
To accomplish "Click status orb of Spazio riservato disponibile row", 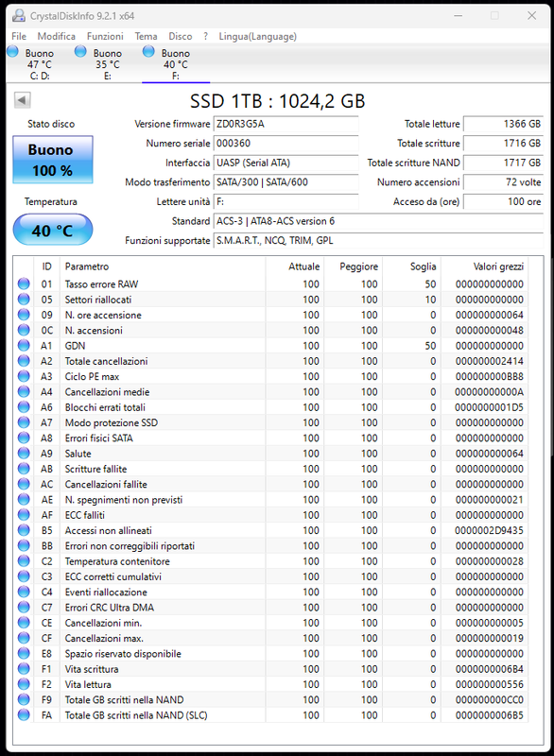I will coord(24,654).
